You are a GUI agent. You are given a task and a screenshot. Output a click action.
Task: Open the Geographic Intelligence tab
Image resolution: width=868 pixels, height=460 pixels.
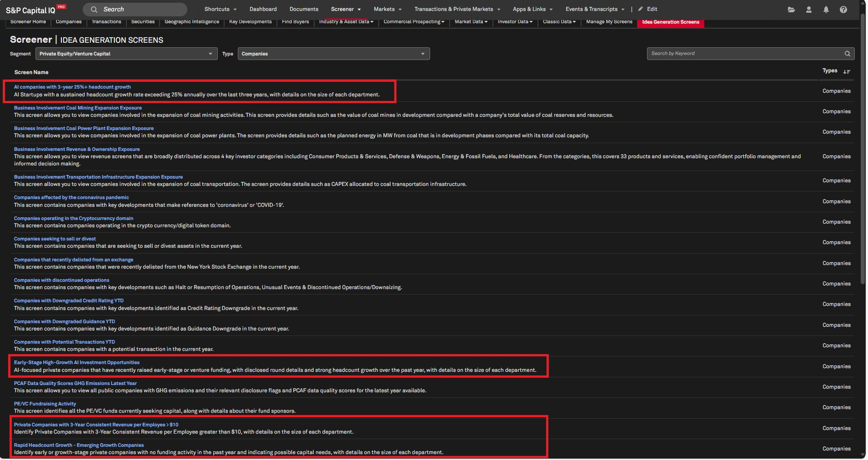click(192, 22)
